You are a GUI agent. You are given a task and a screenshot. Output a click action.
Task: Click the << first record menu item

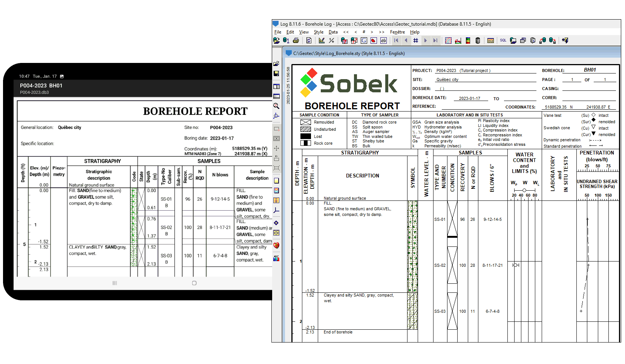pos(346,32)
